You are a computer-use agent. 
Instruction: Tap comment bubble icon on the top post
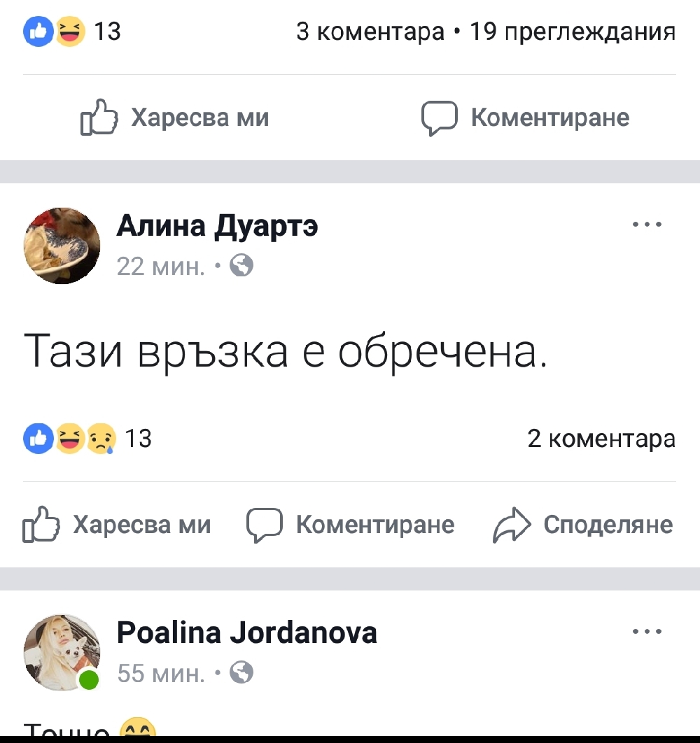tap(439, 118)
